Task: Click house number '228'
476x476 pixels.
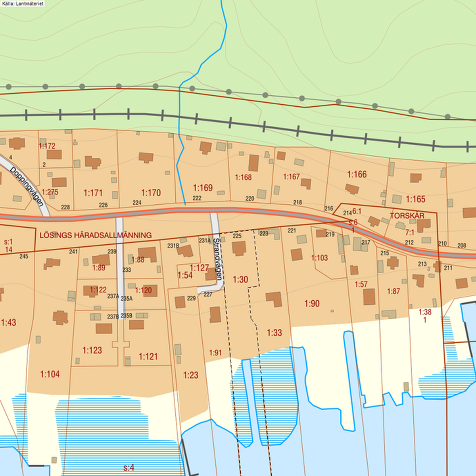Action: 65,207
